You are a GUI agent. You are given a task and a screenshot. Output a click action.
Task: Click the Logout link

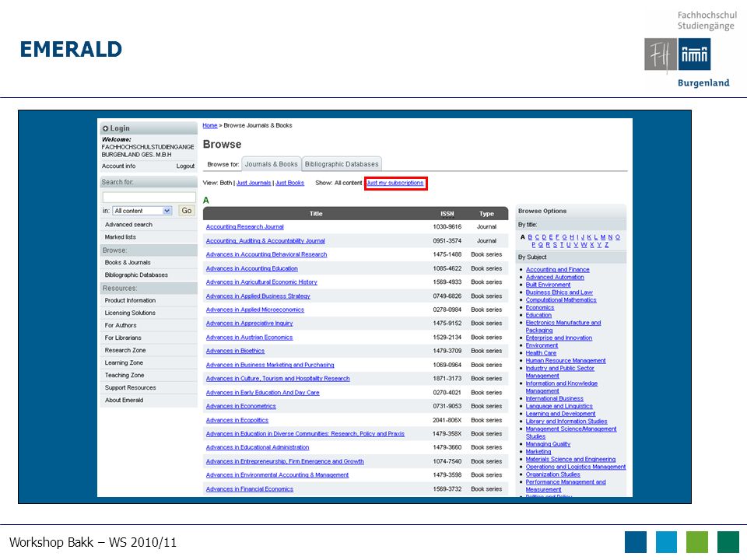click(185, 166)
